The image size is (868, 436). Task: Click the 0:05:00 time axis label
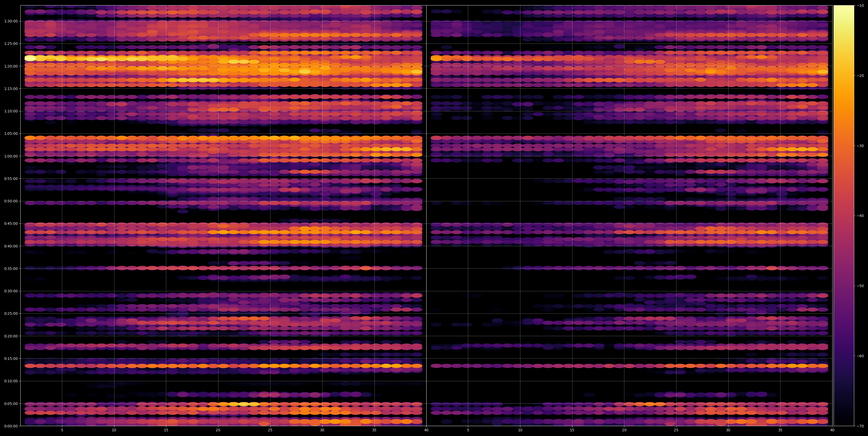(11, 404)
